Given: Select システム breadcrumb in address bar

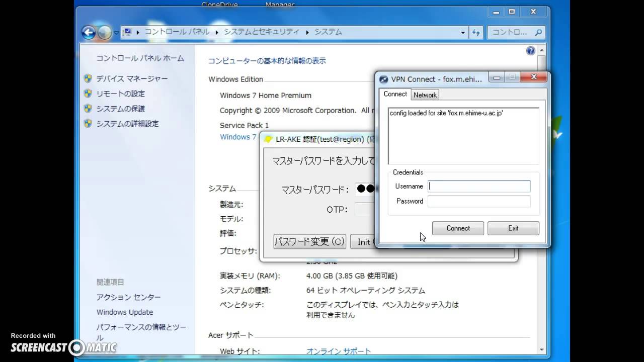Looking at the screenshot, I should 328,32.
